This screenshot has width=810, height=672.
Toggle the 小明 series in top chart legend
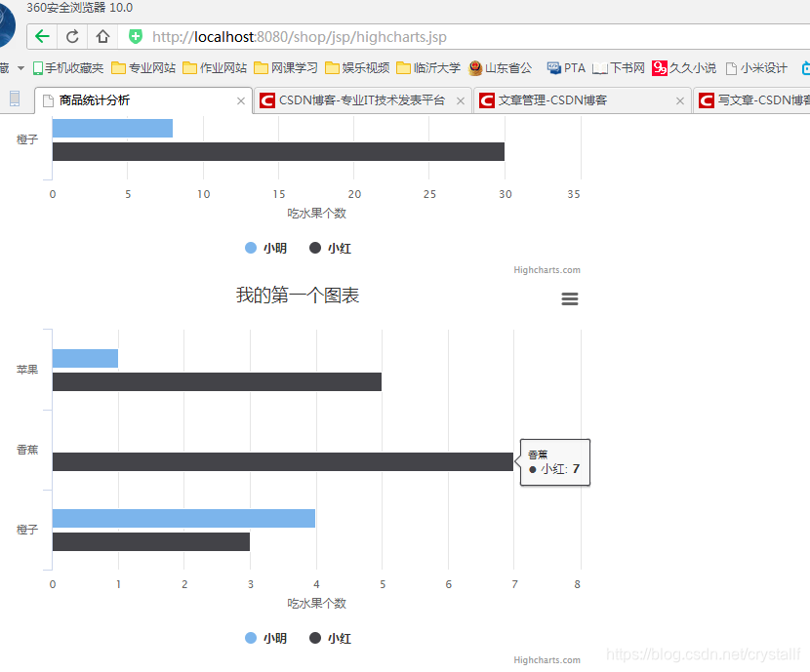pos(264,248)
